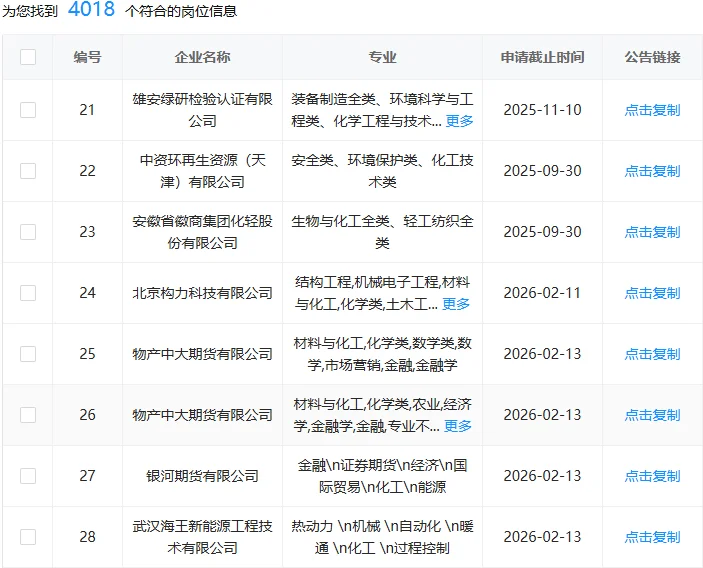Toggle the select-all checkbox in table header
Screen dimensions: 703x568
(28, 57)
